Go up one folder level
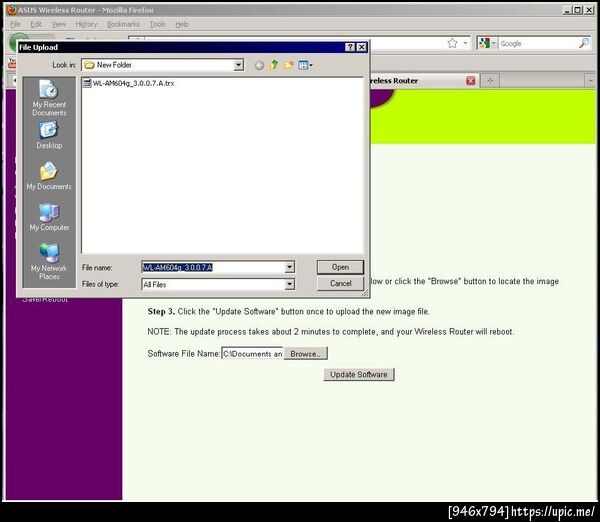Image resolution: width=600 pixels, height=522 pixels. pos(274,65)
